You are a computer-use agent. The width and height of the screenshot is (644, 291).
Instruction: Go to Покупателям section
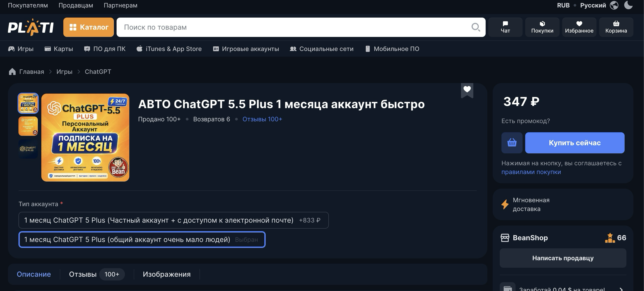click(x=28, y=5)
